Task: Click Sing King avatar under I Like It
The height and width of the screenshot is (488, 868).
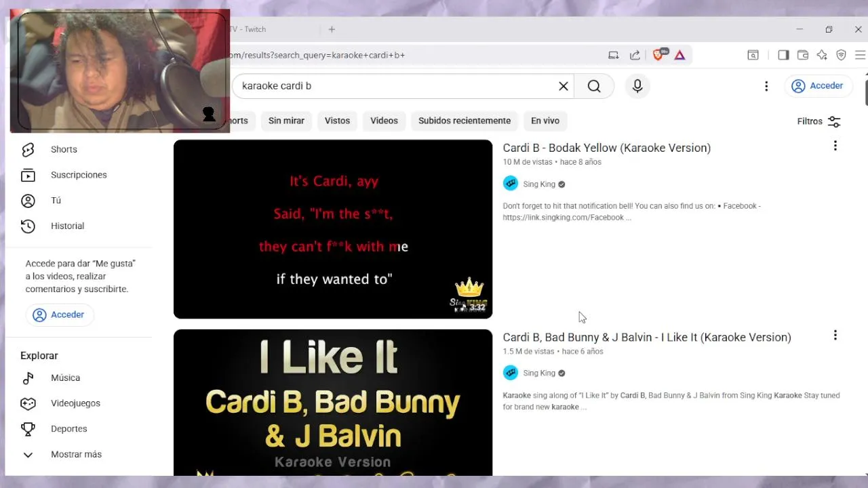Action: point(511,373)
